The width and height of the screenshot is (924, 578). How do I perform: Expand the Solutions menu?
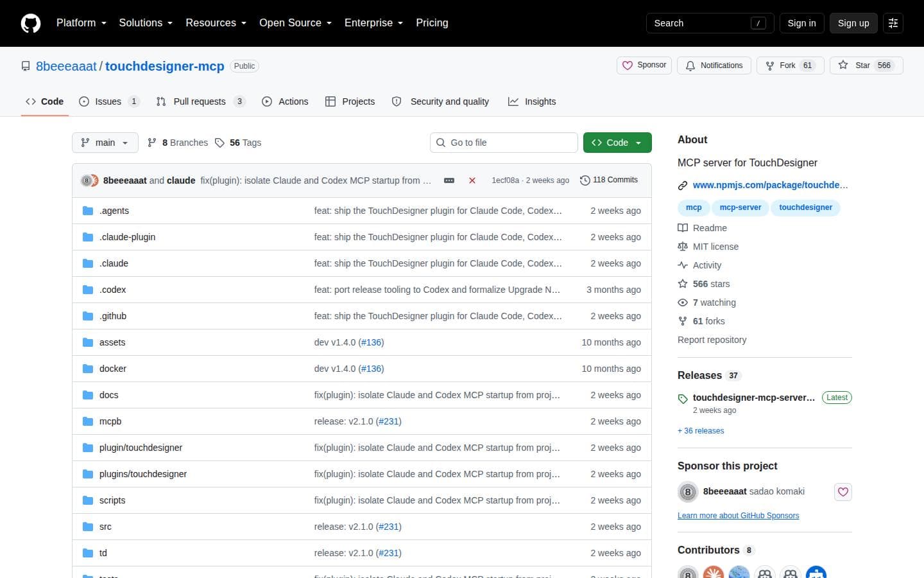146,23
